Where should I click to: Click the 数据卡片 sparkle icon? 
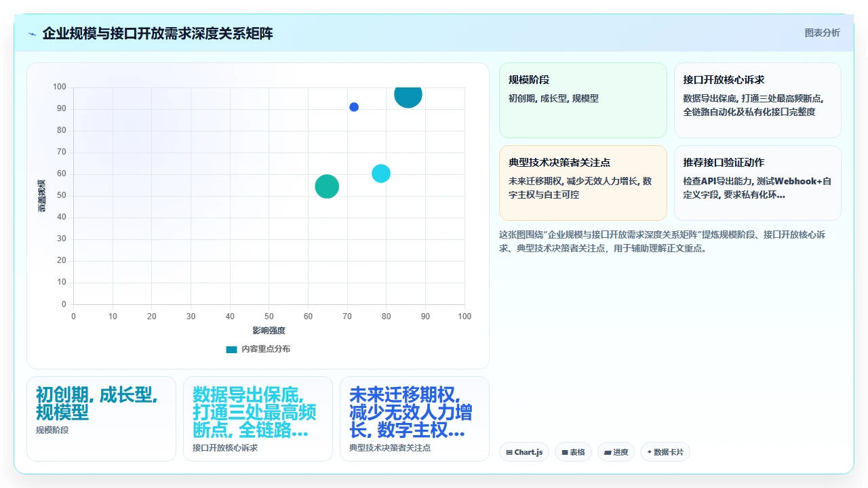click(x=649, y=452)
